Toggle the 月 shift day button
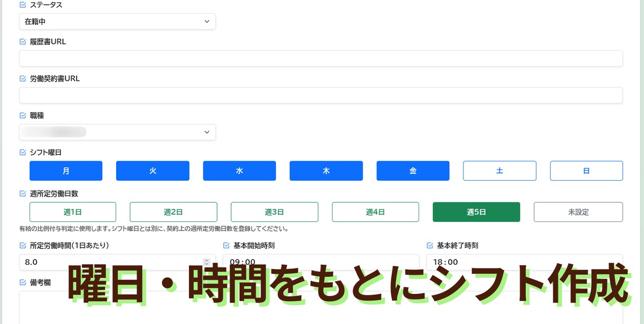This screenshot has height=324, width=644. coord(66,171)
